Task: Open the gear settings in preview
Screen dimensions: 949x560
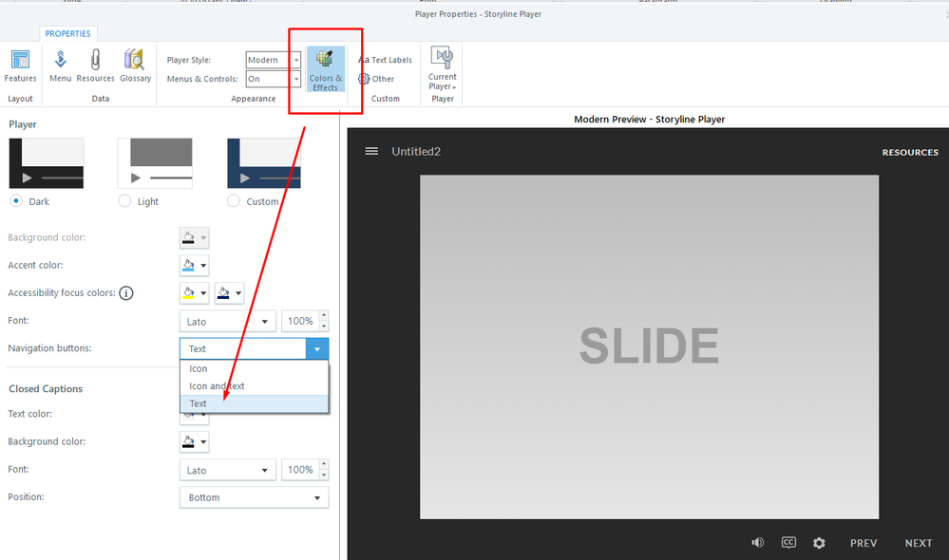Action: point(819,543)
